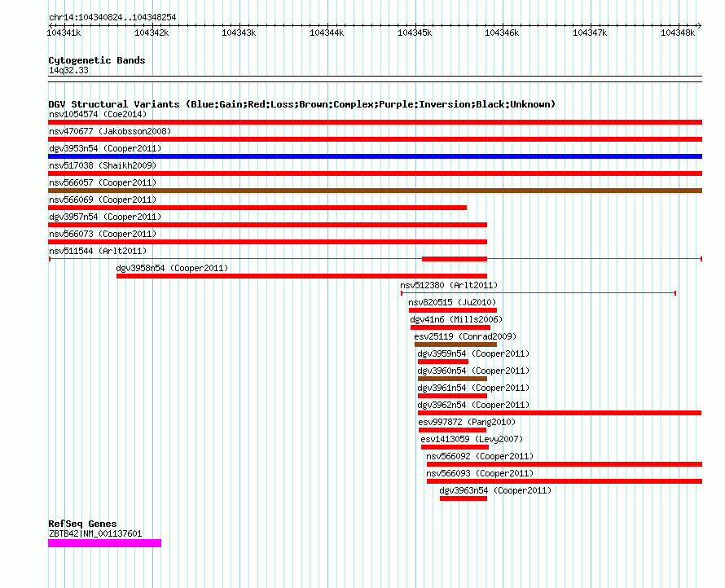Click the dgv3963n54 (Cooper2011) label
Viewport: 725px width, 588px height.
495,490
